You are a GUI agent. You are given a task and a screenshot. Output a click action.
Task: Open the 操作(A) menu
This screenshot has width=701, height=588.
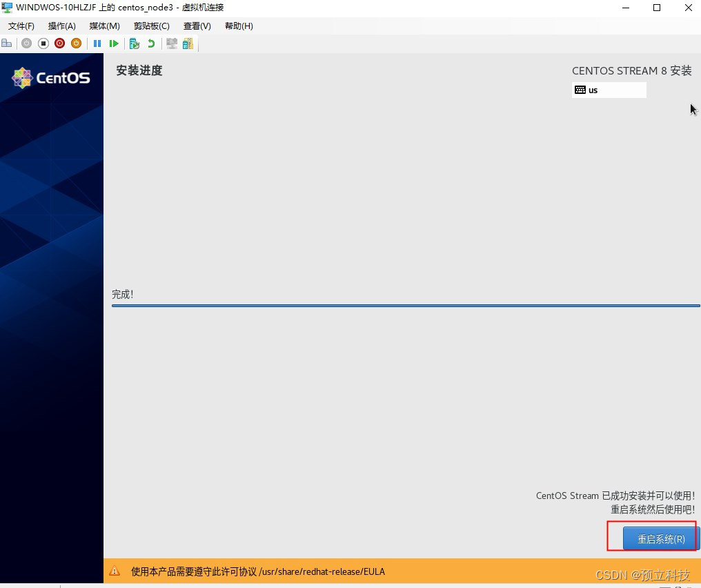61,26
